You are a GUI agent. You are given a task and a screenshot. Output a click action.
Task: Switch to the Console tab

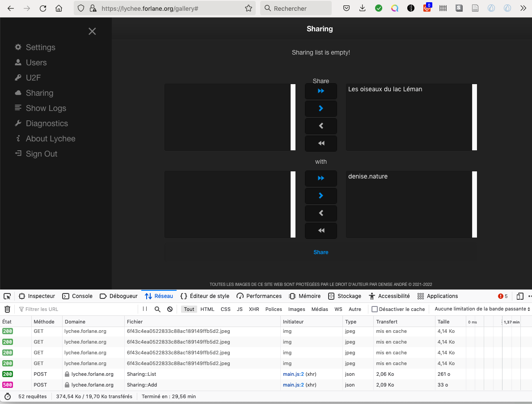[x=81, y=296]
